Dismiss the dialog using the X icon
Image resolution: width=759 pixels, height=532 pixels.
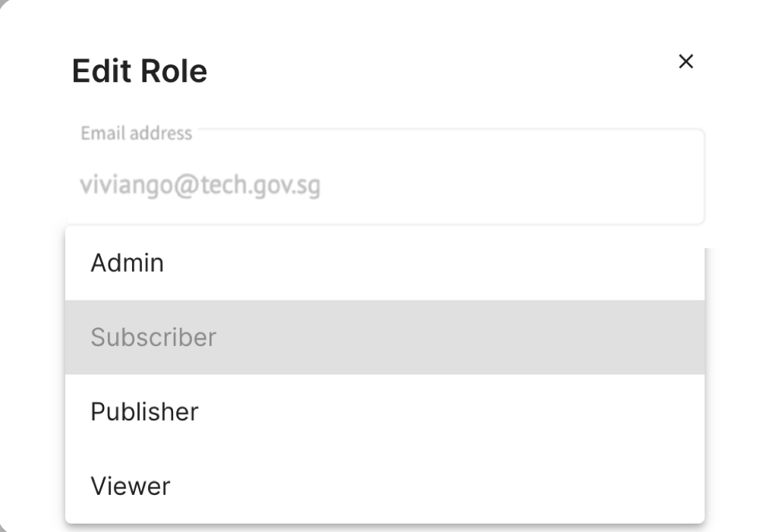click(x=685, y=61)
